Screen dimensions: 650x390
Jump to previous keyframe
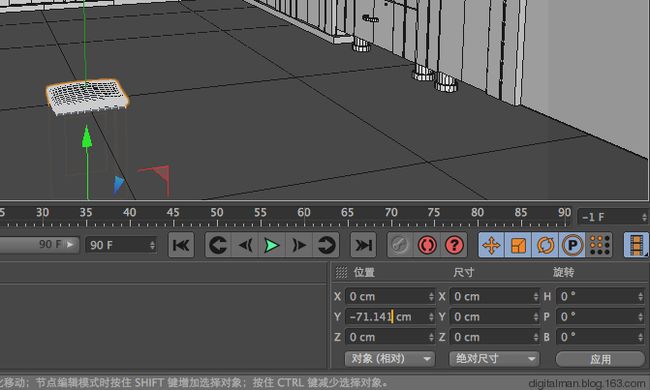click(218, 245)
